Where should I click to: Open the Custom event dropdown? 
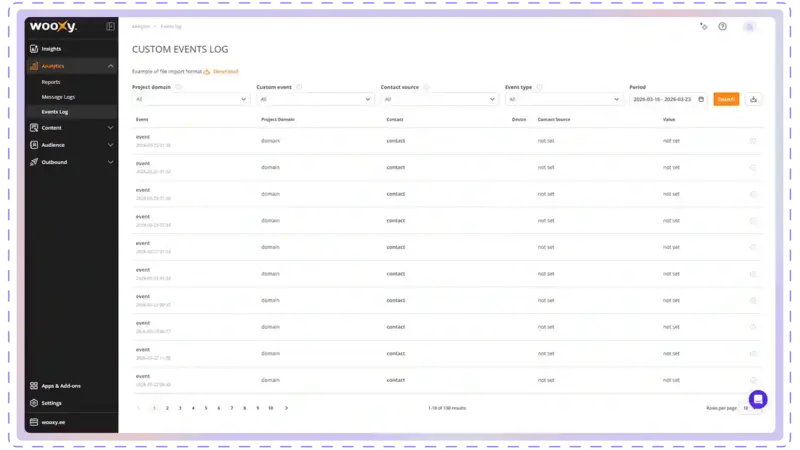coord(315,99)
